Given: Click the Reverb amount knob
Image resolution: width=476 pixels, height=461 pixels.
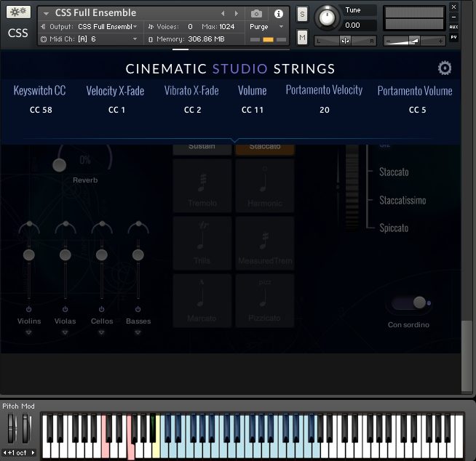Looking at the screenshot, I should 59,165.
